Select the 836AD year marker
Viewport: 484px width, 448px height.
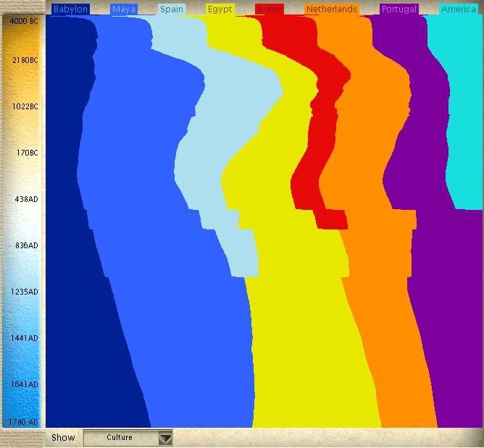[27, 245]
